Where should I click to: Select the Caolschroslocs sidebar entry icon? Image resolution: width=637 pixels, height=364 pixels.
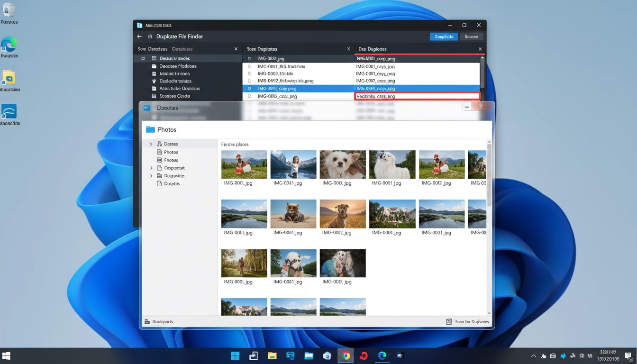click(x=154, y=81)
